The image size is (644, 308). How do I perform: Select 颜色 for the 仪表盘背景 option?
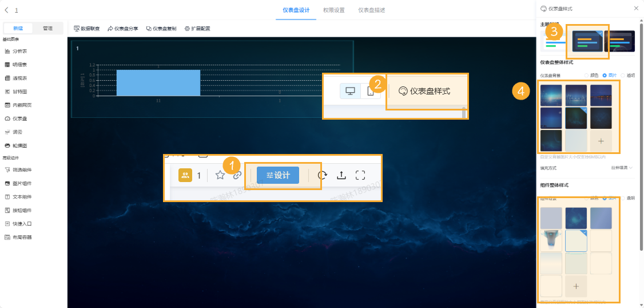pos(591,75)
